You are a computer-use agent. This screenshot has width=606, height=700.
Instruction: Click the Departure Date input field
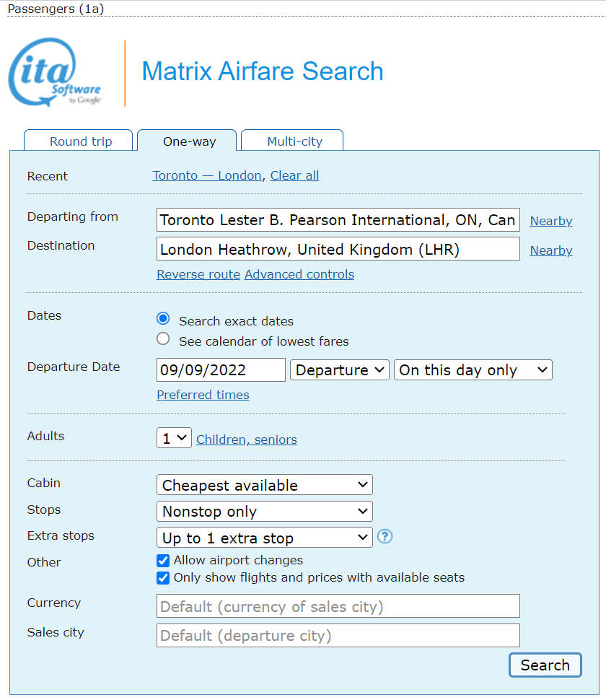click(x=221, y=370)
